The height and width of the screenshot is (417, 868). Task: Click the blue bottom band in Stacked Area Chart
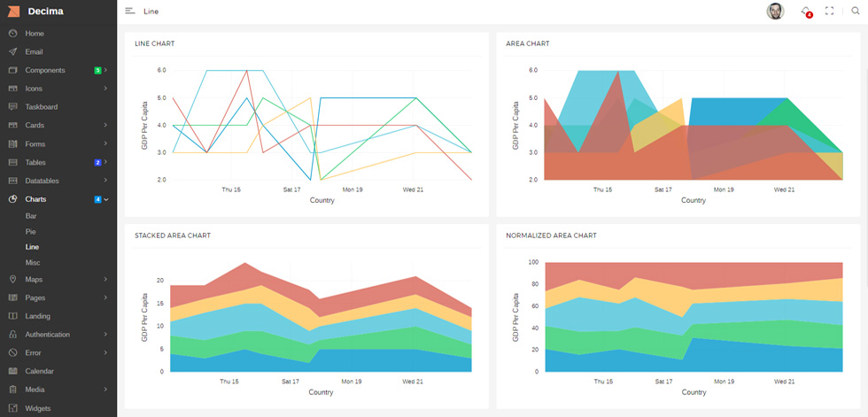[320, 362]
